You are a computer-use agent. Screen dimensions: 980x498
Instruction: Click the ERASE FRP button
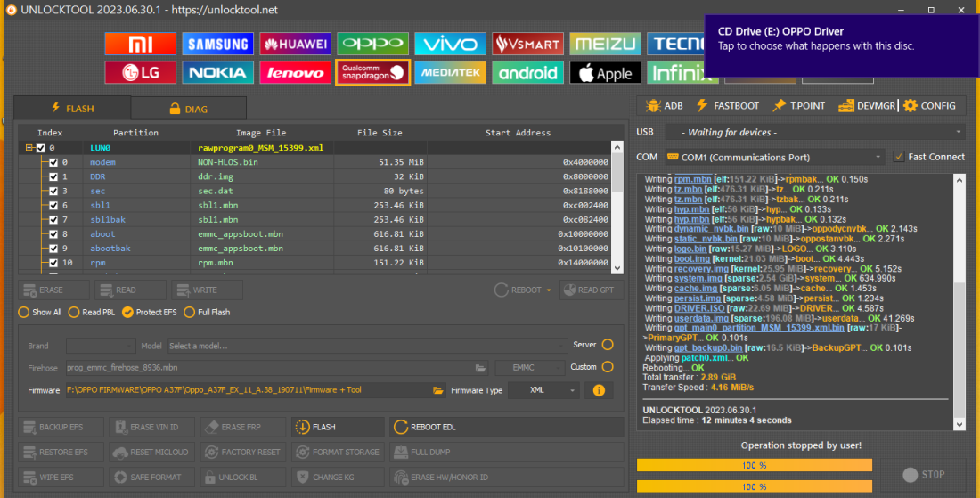pos(242,427)
